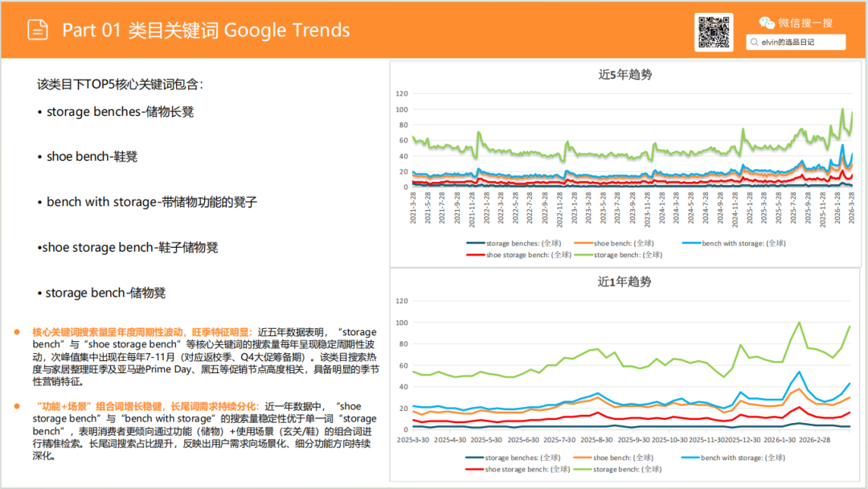The width and height of the screenshot is (868, 489).
Task: Click storage benches legend entry in 5-year chart
Action: tap(514, 243)
